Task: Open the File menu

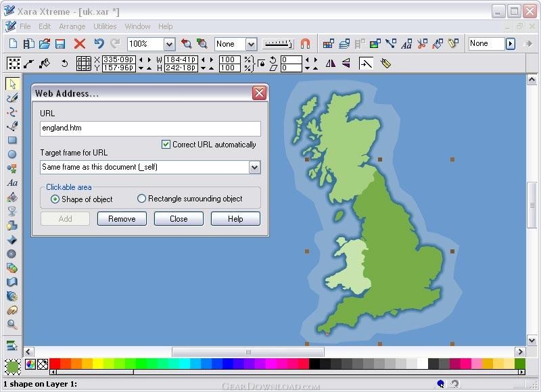Action: [x=25, y=26]
